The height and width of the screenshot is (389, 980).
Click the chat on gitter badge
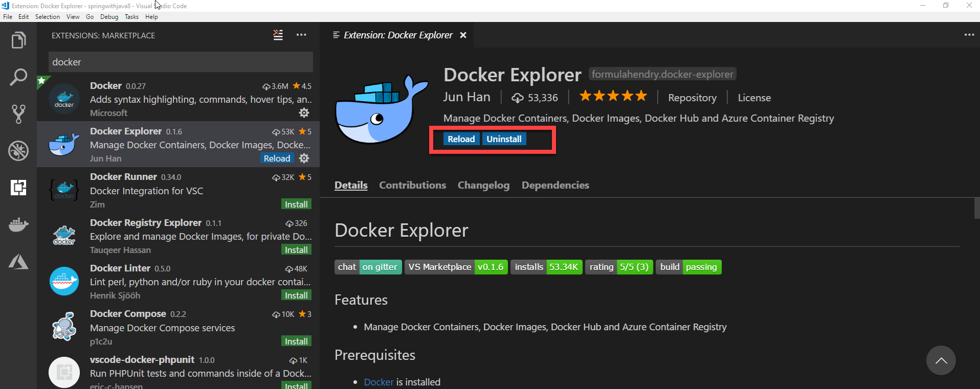click(367, 267)
